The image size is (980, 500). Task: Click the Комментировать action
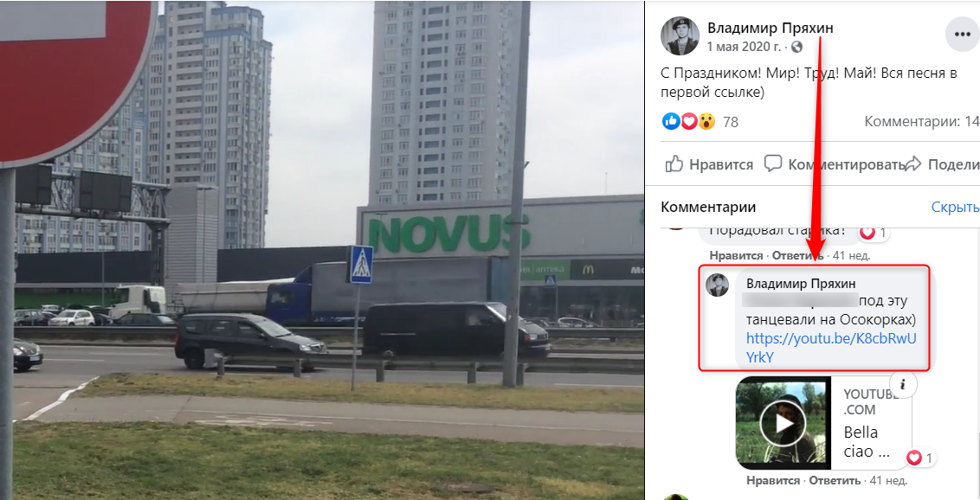coord(835,165)
